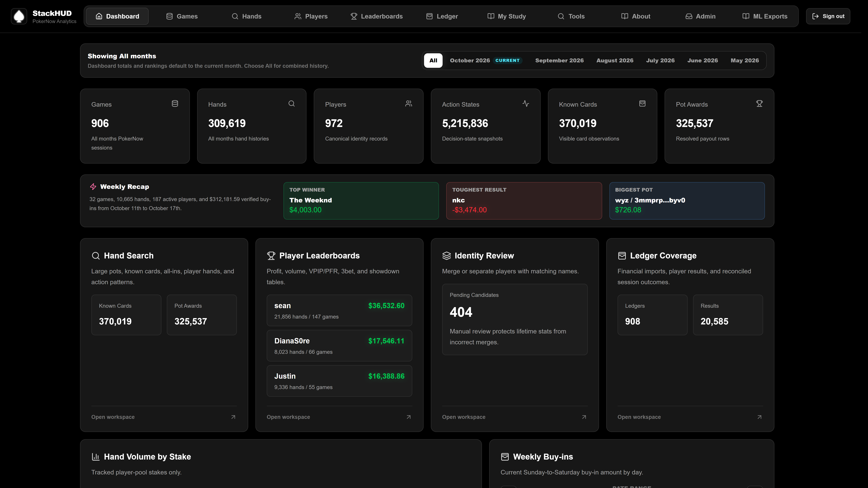Select DianaS0re leaderboard row
The image size is (868, 488).
click(x=339, y=346)
